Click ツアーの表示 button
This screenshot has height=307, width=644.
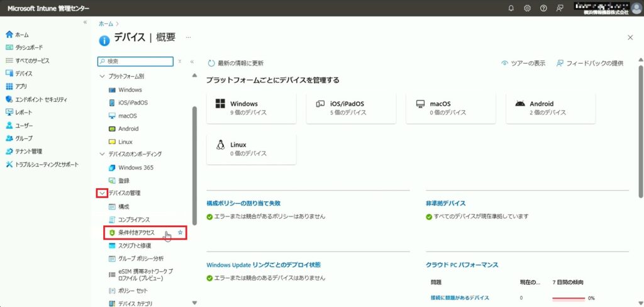pos(523,64)
